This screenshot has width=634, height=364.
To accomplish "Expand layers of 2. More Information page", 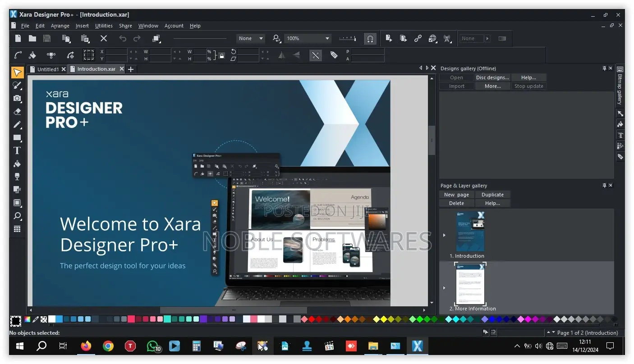I will (444, 288).
